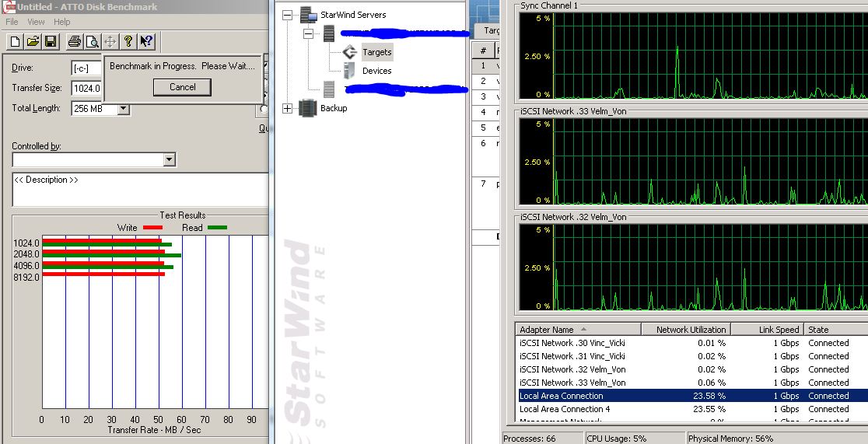Expand the Backup tree node
Screen dimensions: 868x444
287,109
